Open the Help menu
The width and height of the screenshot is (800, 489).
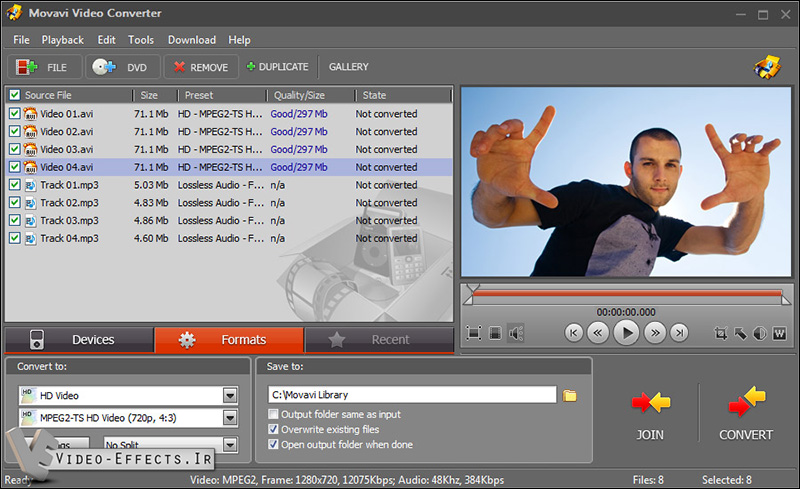click(239, 40)
